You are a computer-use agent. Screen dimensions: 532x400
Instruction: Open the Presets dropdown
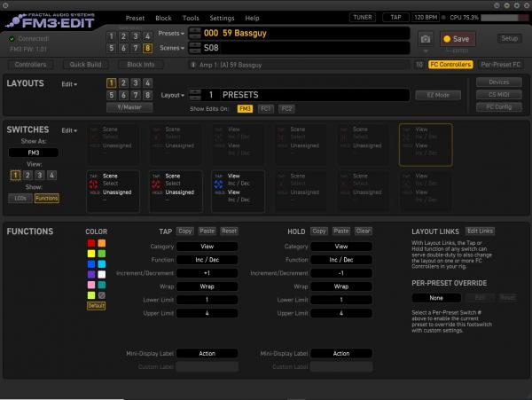[171, 33]
